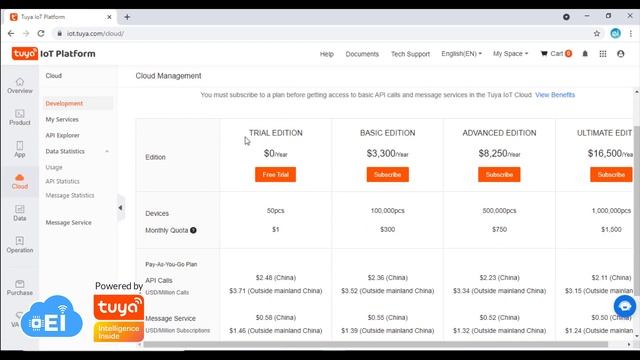Go back in browser history
The image size is (640, 360).
[11, 33]
